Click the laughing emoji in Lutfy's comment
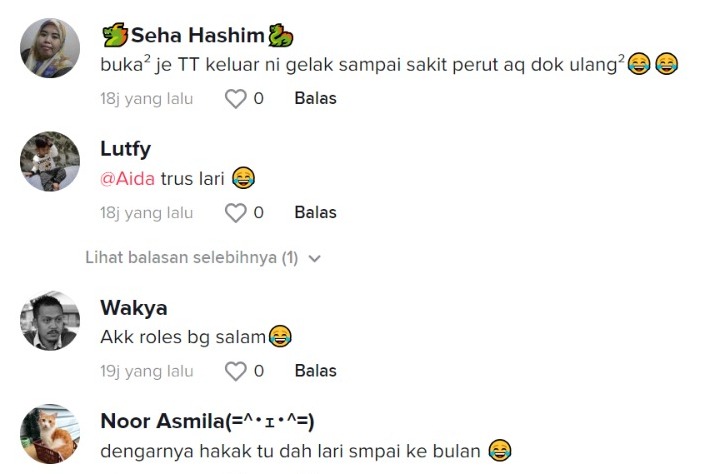715x474 pixels. [x=243, y=179]
